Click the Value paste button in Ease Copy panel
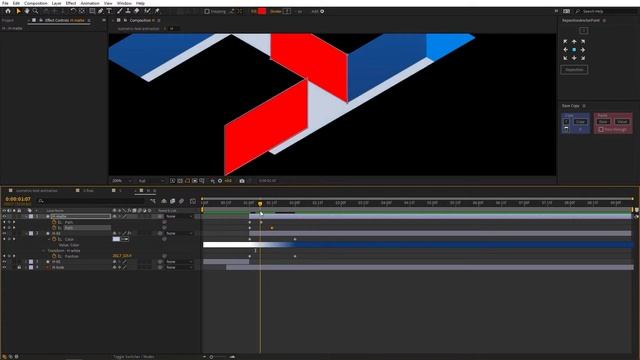Image resolution: width=640 pixels, height=360 pixels. click(x=622, y=122)
